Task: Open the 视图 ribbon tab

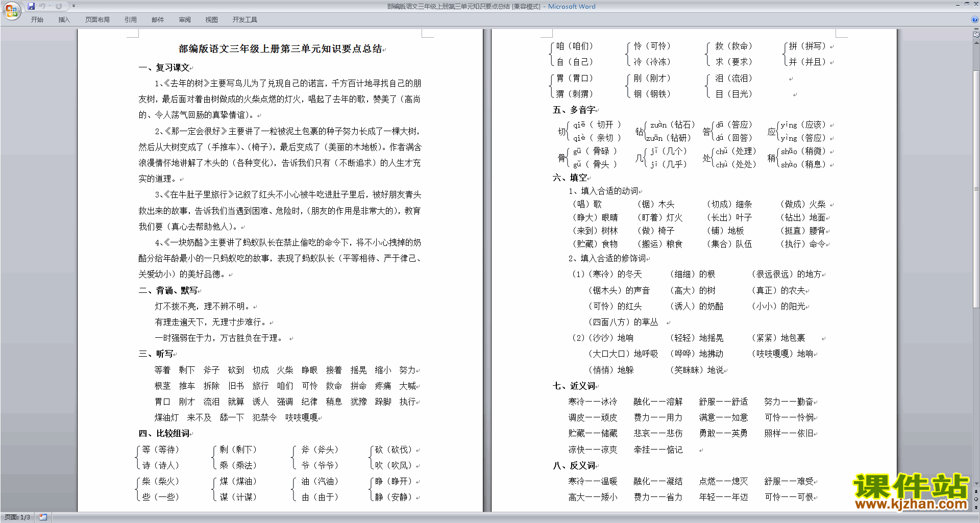Action: [212, 20]
